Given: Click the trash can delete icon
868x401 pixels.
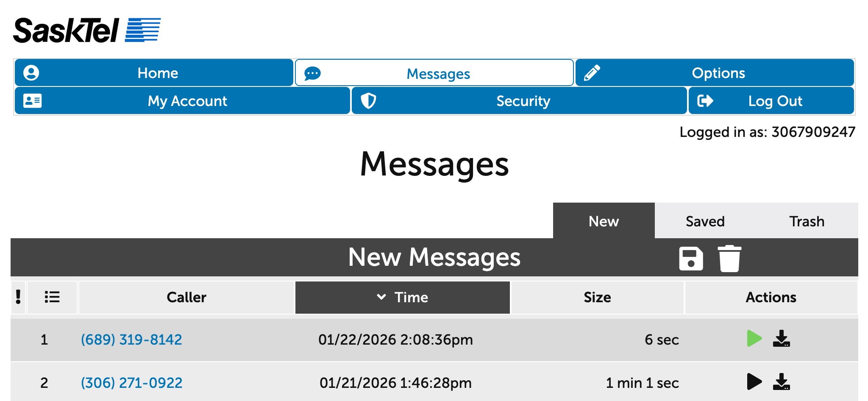Looking at the screenshot, I should tap(729, 259).
